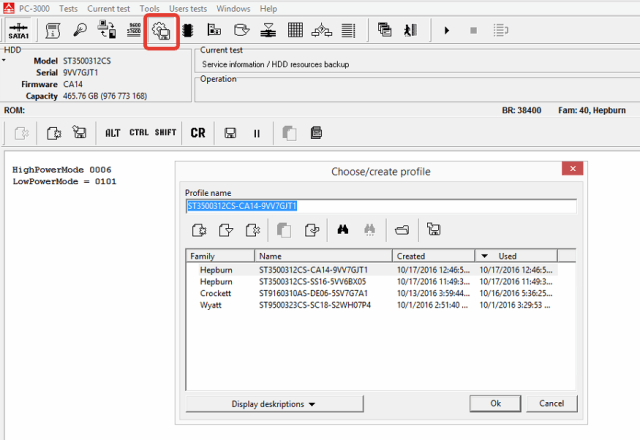Collapse the HDD info panel arrow
The width and height of the screenshot is (640, 440).
[x=5, y=60]
